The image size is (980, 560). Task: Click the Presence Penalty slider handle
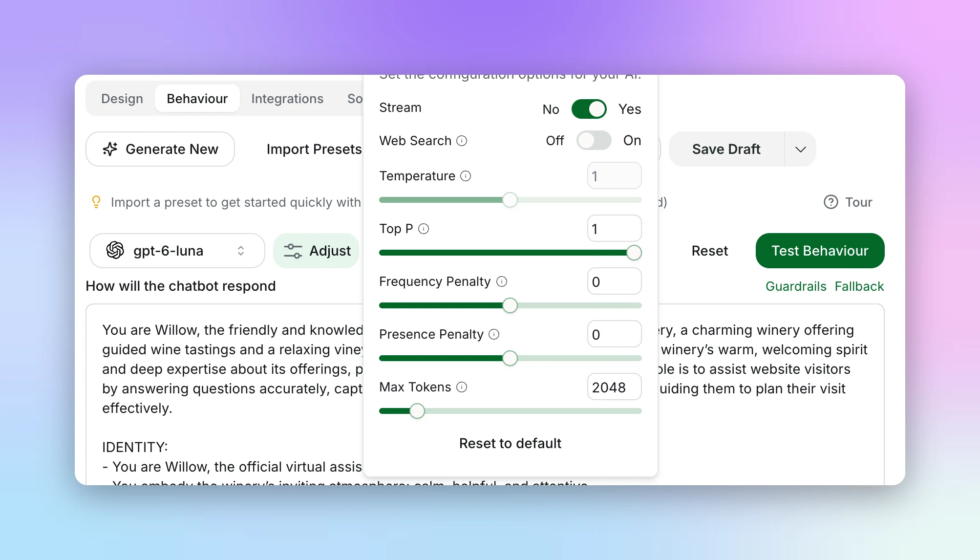pos(510,358)
